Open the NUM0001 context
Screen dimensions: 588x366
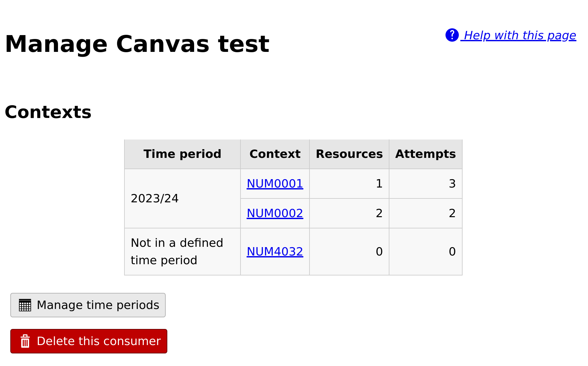[275, 183]
